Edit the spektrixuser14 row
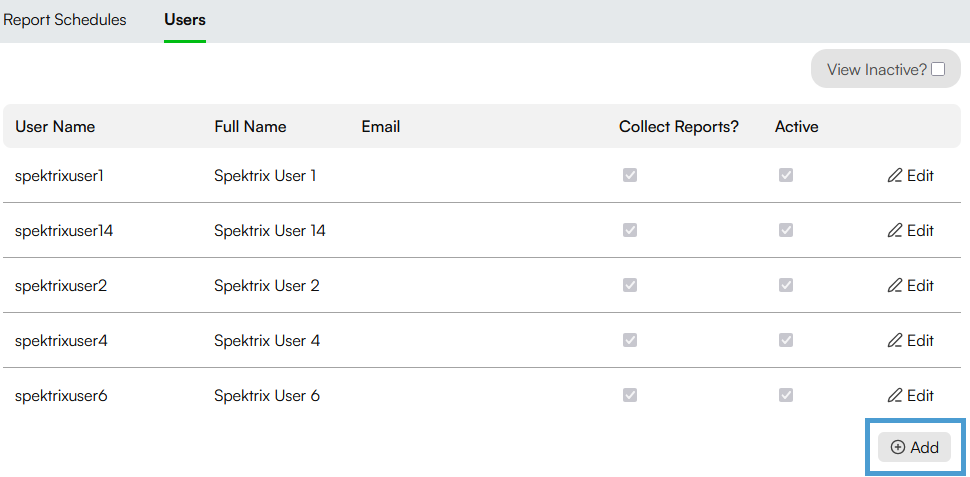This screenshot has width=970, height=477. click(x=910, y=230)
